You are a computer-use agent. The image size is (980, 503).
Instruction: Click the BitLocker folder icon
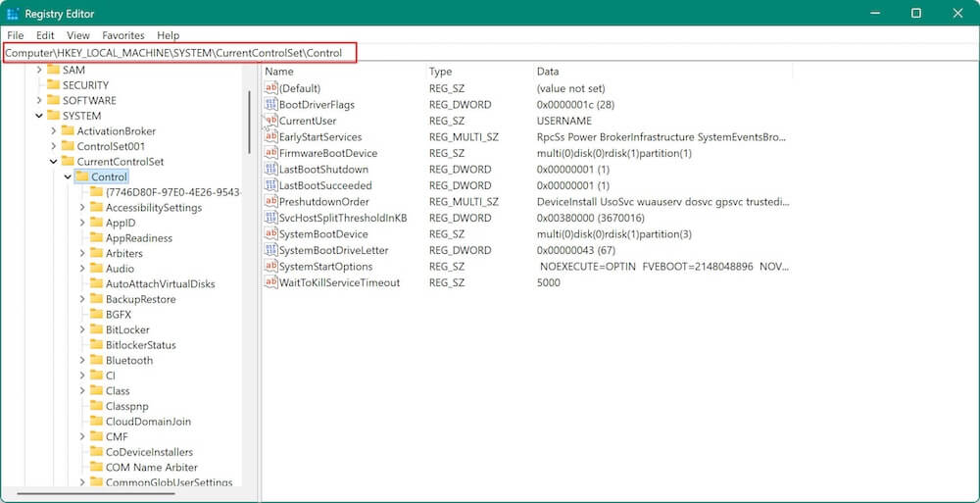pos(96,330)
